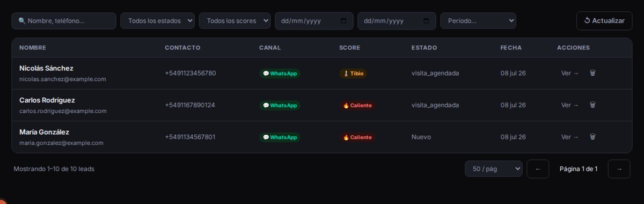
Task: Select the name Nicolás Sánchez
Action: (46, 68)
